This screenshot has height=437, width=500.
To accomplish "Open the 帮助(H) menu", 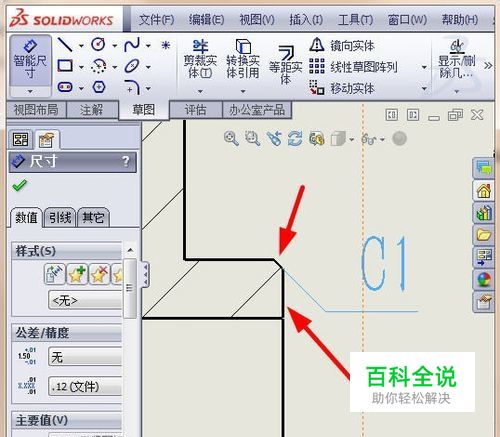I will (460, 20).
